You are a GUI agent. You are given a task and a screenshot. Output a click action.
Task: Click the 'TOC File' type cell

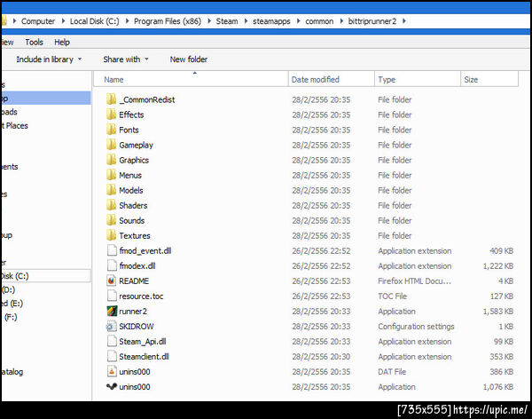tap(392, 296)
